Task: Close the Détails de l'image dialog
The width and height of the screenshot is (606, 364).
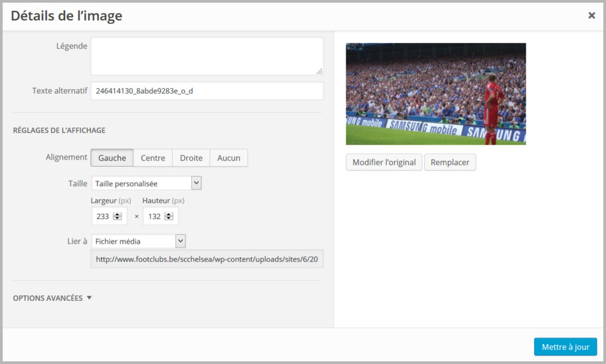Action: tap(591, 15)
